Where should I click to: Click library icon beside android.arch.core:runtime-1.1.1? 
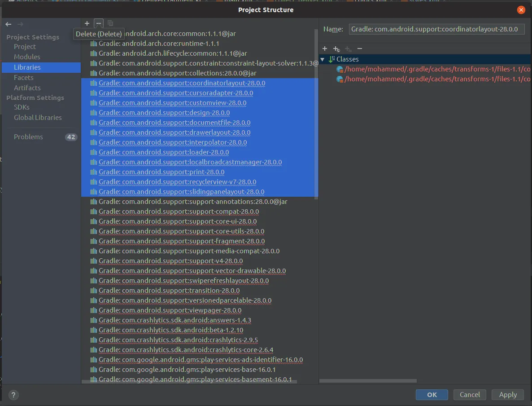point(94,44)
